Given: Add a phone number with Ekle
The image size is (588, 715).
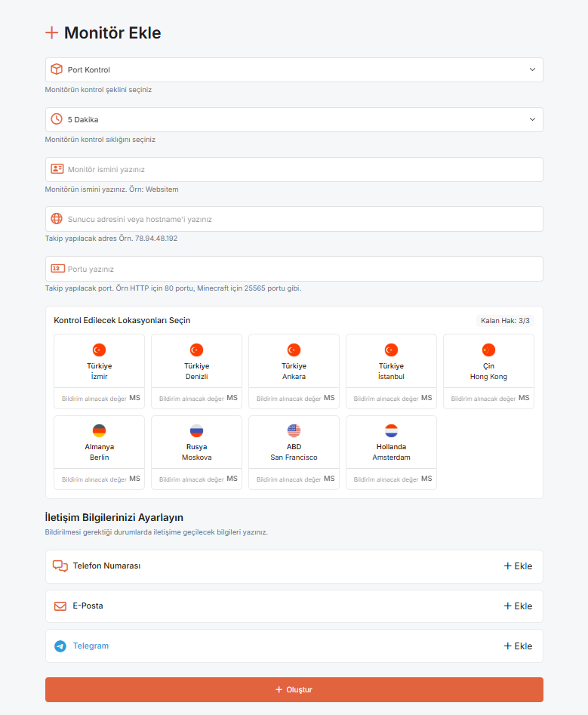Looking at the screenshot, I should click(x=519, y=566).
